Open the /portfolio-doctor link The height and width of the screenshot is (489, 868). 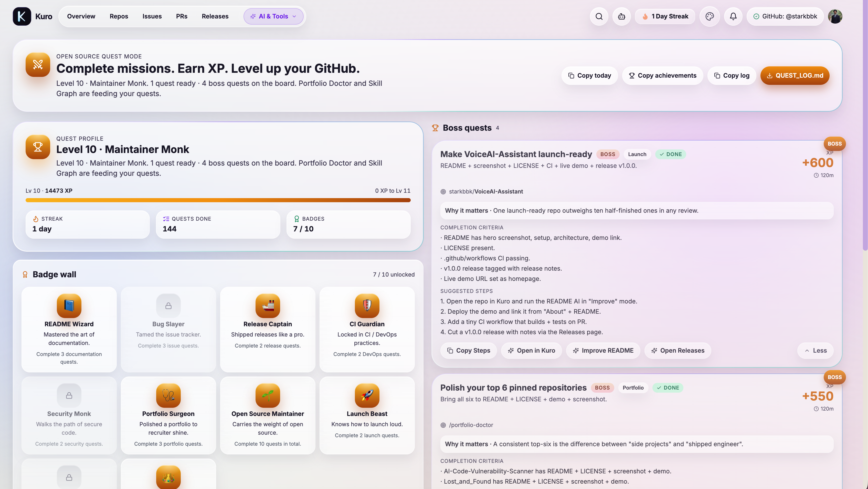[471, 425]
